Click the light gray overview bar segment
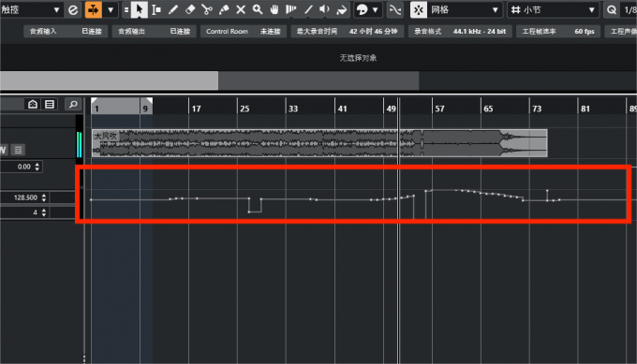Image resolution: width=637 pixels, height=364 pixels. coord(109,80)
